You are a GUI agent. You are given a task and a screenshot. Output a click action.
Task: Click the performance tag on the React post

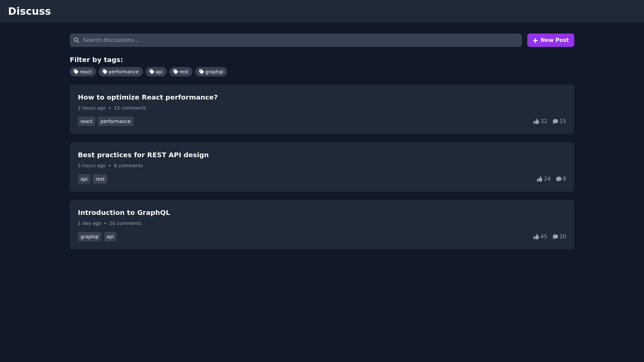[x=115, y=121]
